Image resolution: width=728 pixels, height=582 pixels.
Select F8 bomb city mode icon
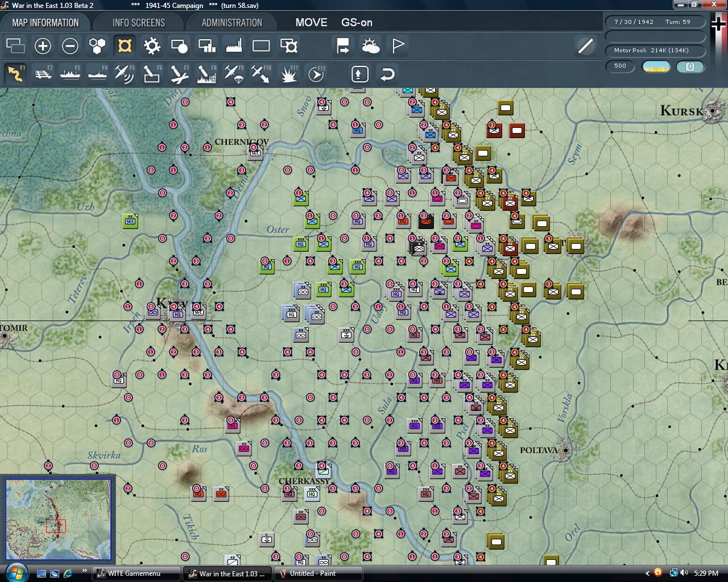tap(206, 74)
